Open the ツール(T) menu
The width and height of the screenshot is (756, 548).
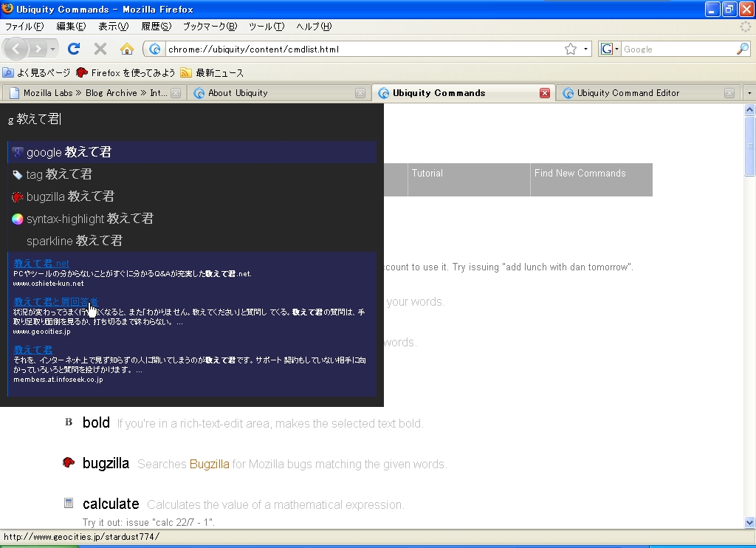coord(267,27)
